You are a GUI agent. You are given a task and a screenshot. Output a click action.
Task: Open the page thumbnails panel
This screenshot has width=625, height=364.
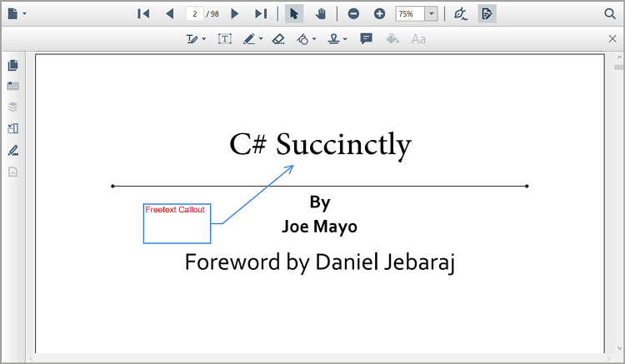(12, 66)
